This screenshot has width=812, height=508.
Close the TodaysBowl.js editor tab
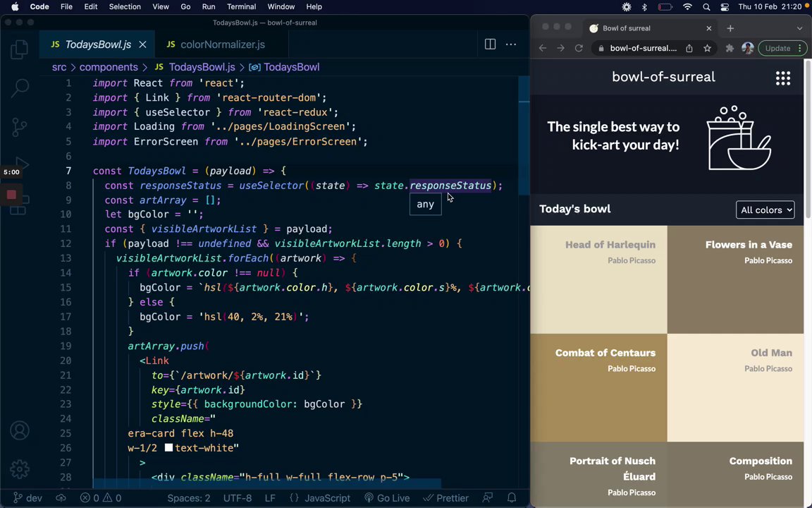(142, 44)
